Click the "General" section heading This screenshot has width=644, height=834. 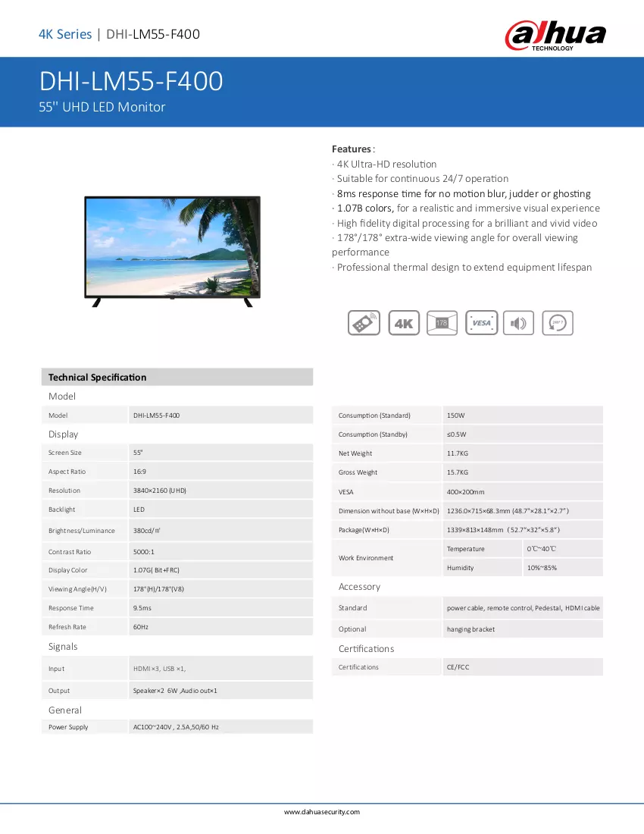coord(65,710)
